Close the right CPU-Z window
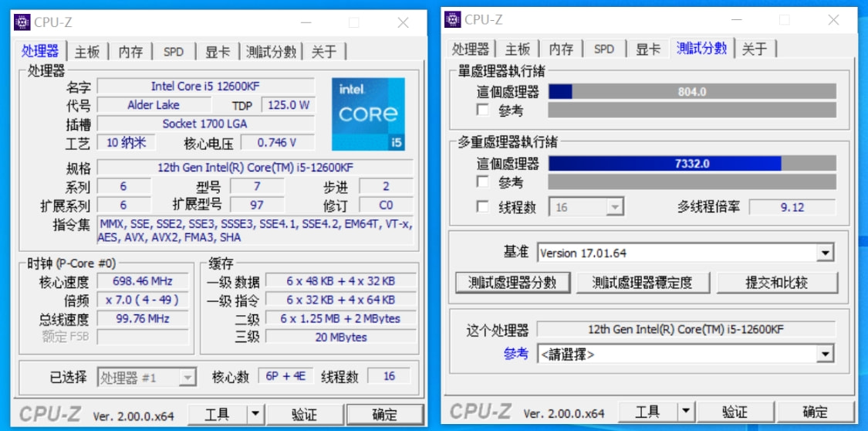 click(x=833, y=20)
